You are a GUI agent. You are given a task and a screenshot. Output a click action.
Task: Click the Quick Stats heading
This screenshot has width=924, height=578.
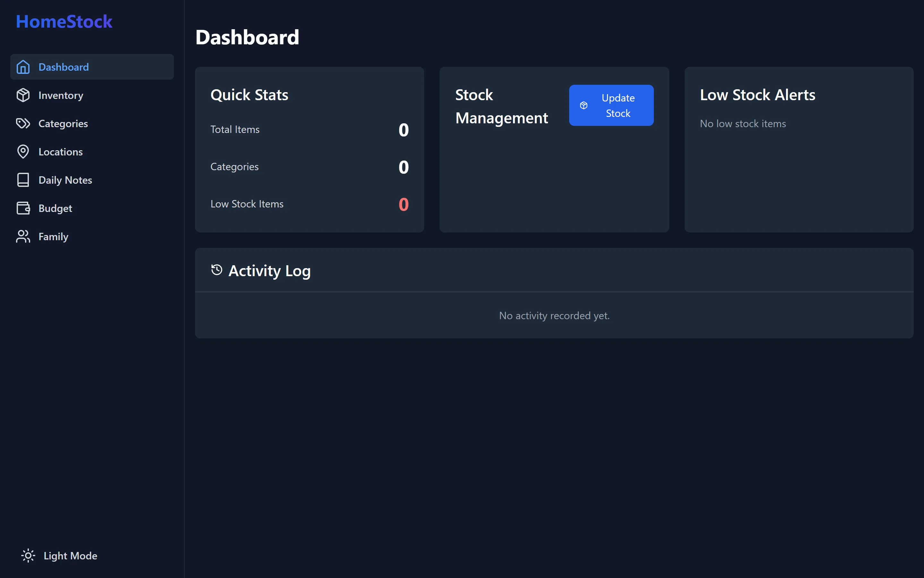pyautogui.click(x=249, y=95)
